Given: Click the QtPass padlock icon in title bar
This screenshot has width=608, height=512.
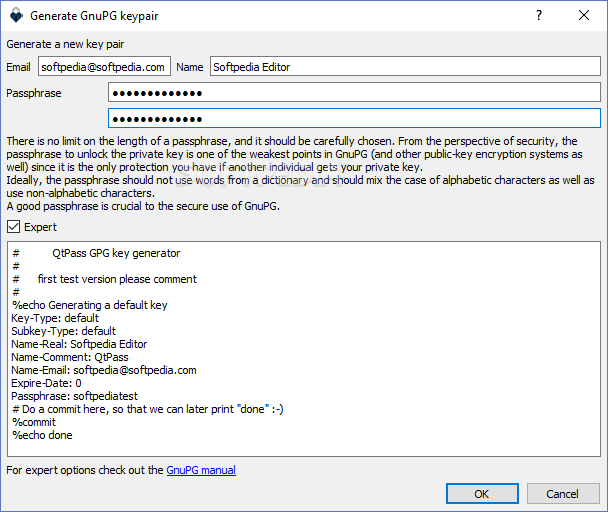Looking at the screenshot, I should tap(16, 16).
